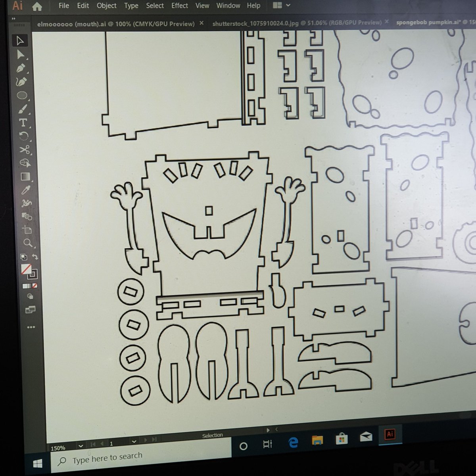This screenshot has width=476, height=476.
Task: Close the shutterstock_1075910024.0.jpg tab
Action: [x=387, y=21]
